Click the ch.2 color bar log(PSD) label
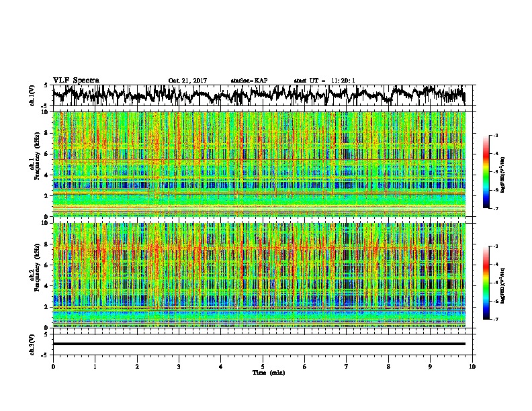 [x=503, y=286]
